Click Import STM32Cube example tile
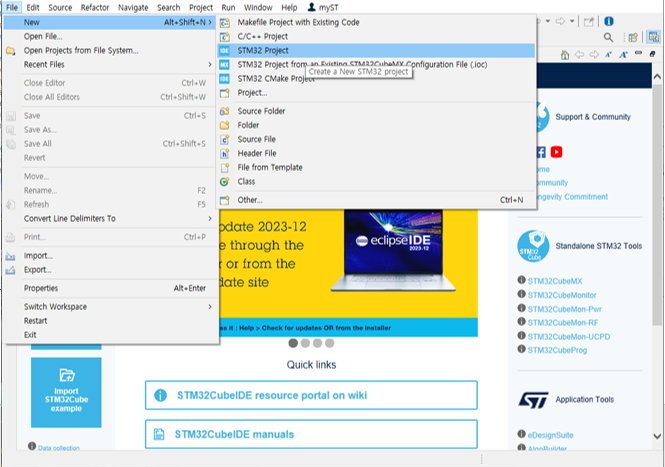This screenshot has width=665, height=467. pos(66,392)
